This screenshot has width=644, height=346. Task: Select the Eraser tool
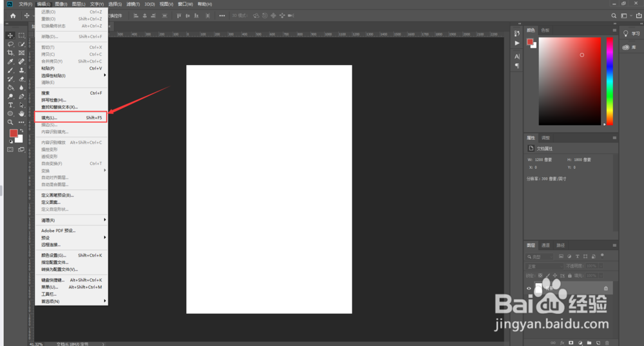[21, 79]
